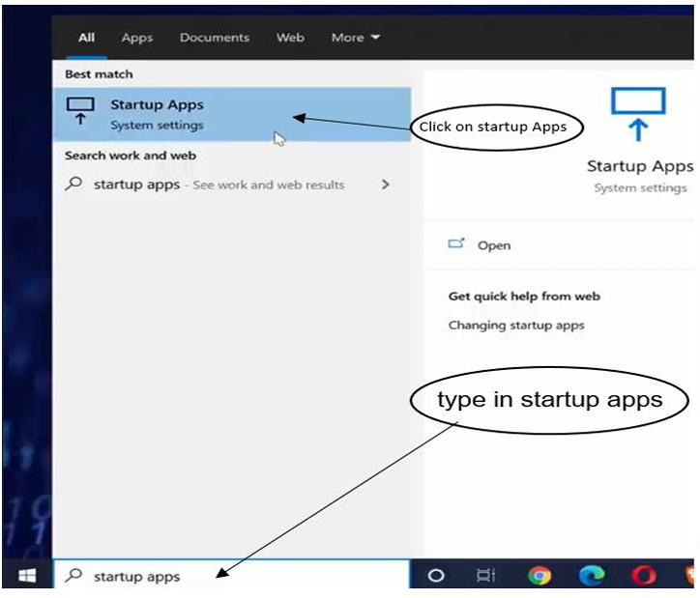The height and width of the screenshot is (598, 700).
Task: Select the Web search tab
Action: [290, 38]
